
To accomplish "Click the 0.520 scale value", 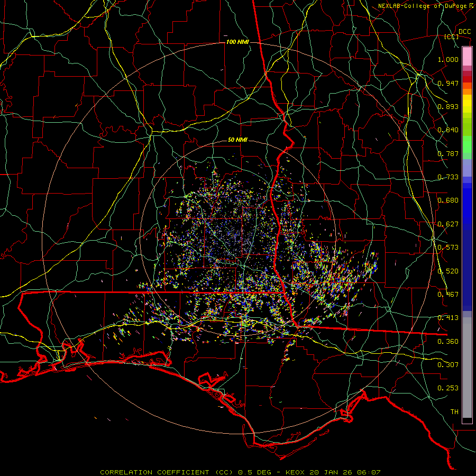I will [x=448, y=271].
